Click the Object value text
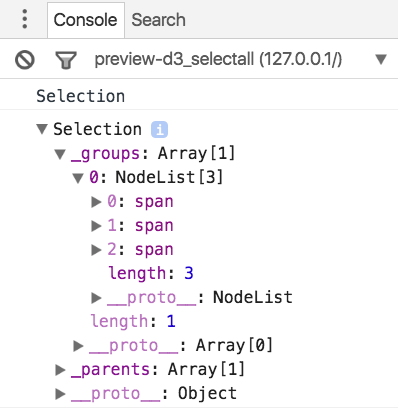This screenshot has height=412, width=398. coord(207,394)
